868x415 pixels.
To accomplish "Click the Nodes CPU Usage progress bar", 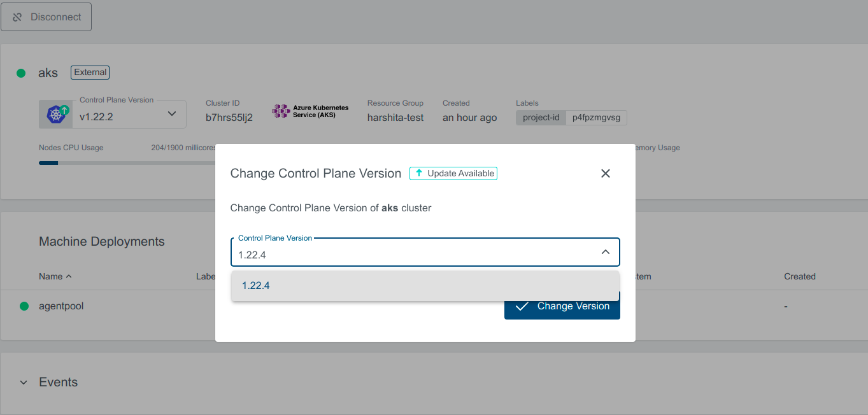I will [96, 162].
